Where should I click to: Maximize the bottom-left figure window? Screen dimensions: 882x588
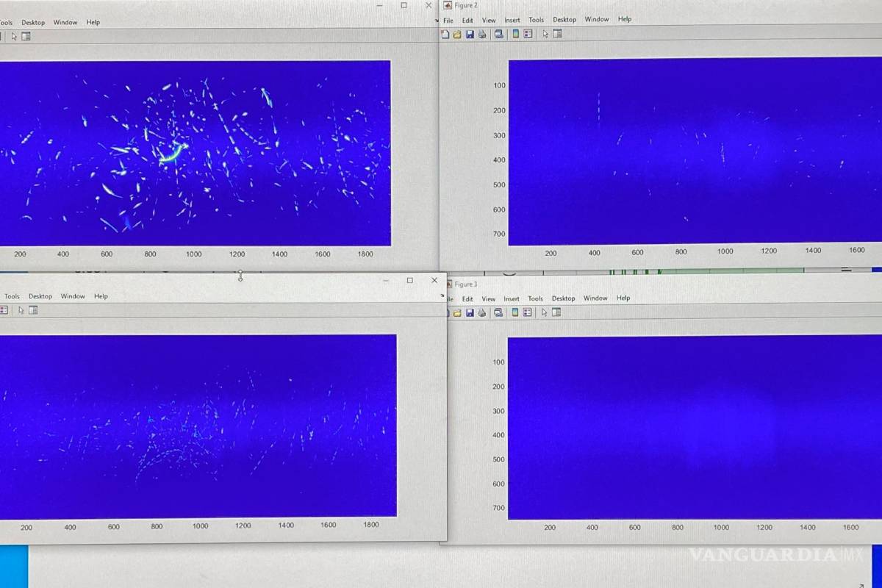[410, 280]
